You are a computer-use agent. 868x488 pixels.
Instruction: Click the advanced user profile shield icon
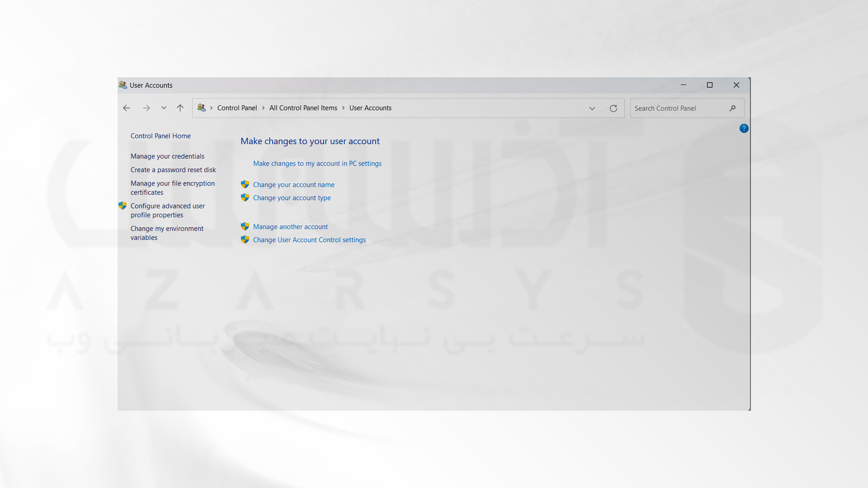pyautogui.click(x=123, y=206)
